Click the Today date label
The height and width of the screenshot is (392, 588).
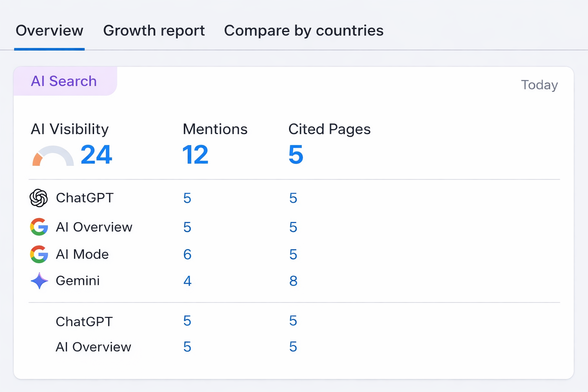[x=539, y=85]
